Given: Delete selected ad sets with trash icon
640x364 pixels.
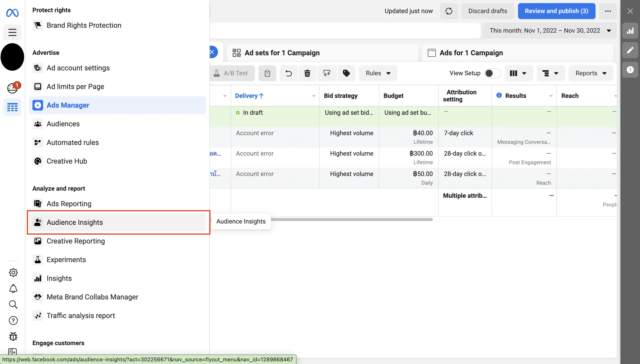Looking at the screenshot, I should (307, 73).
